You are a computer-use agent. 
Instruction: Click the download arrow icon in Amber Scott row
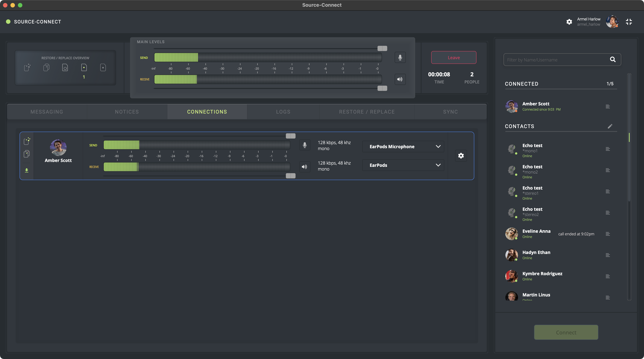click(x=26, y=170)
